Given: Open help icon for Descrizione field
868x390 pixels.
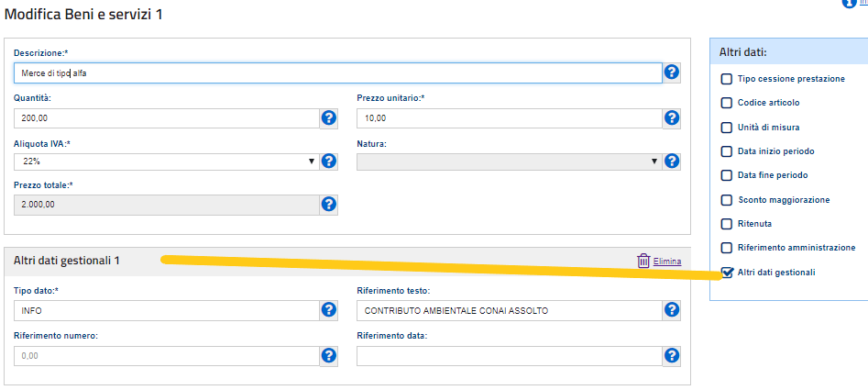Looking at the screenshot, I should 672,72.
